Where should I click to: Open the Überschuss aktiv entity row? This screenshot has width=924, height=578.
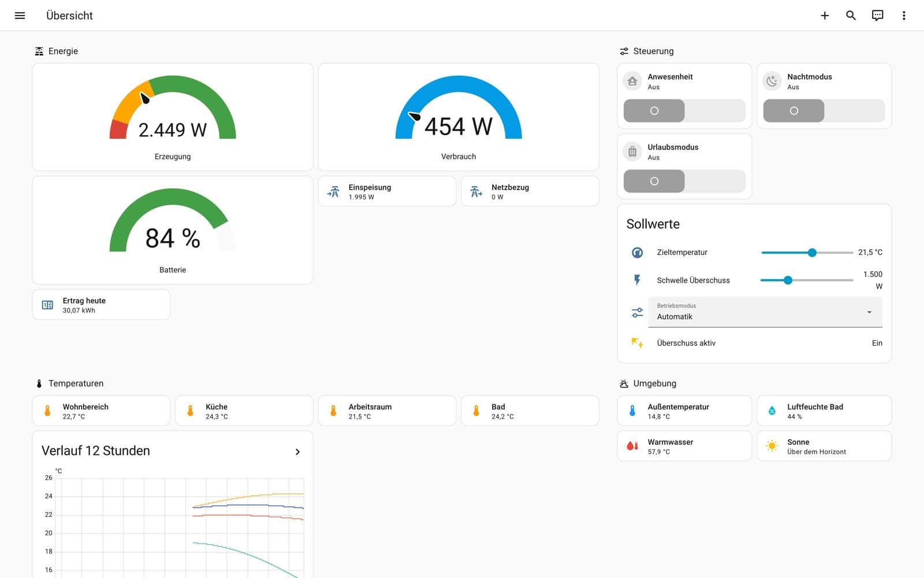click(x=754, y=343)
